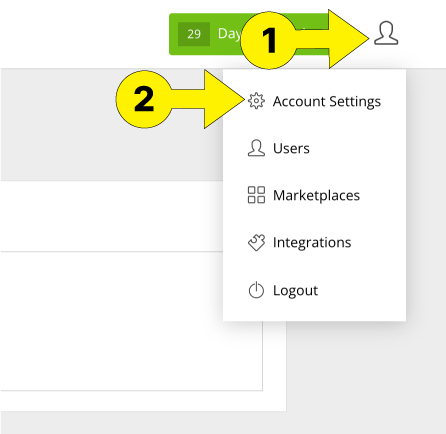Click the Users person icon
The image size is (446, 434).
click(x=256, y=148)
